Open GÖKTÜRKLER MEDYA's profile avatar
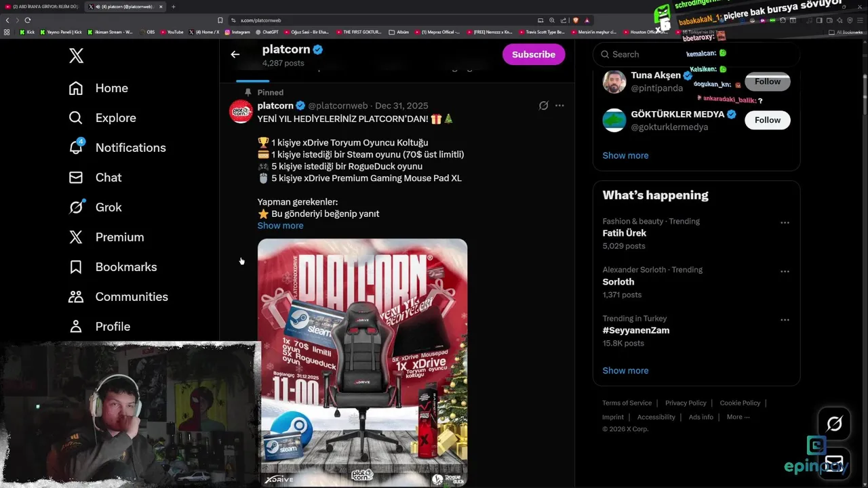Image resolution: width=868 pixels, height=488 pixels. [614, 120]
